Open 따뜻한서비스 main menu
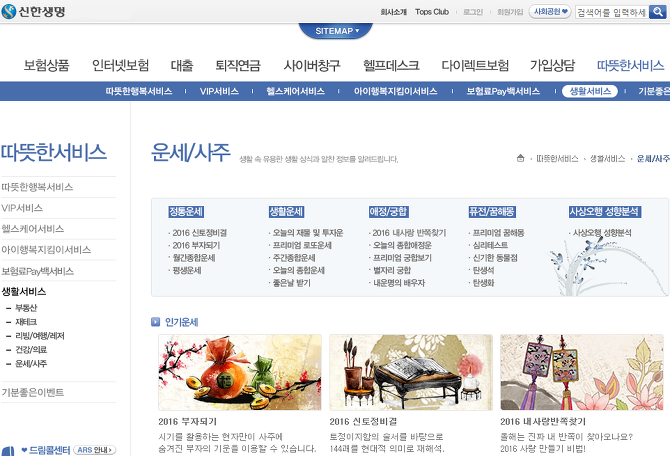 (x=630, y=65)
